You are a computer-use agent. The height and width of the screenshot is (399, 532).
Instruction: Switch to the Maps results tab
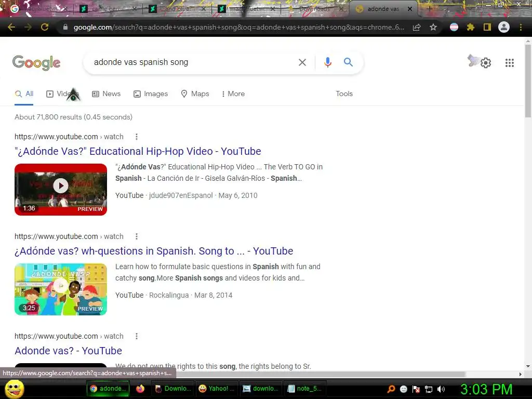point(195,94)
